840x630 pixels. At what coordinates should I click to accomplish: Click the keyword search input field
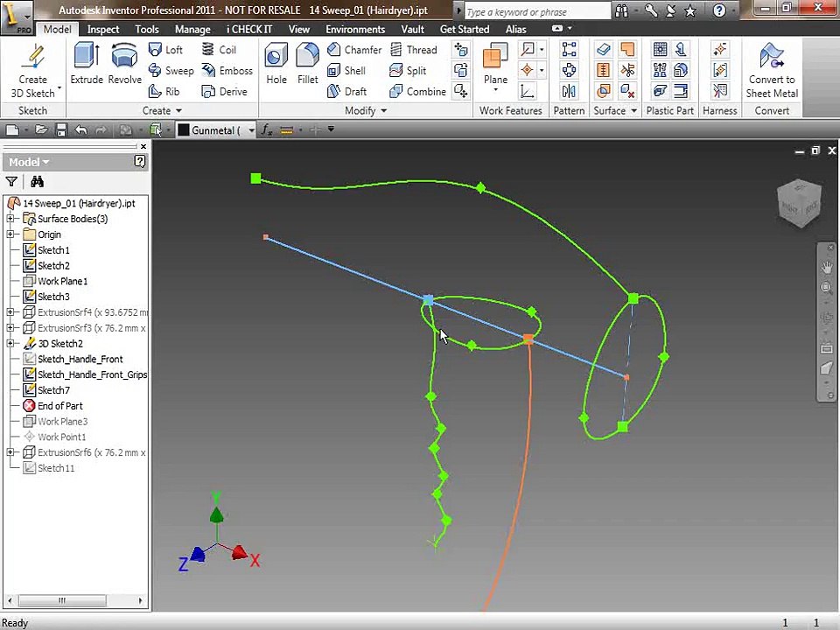click(534, 12)
